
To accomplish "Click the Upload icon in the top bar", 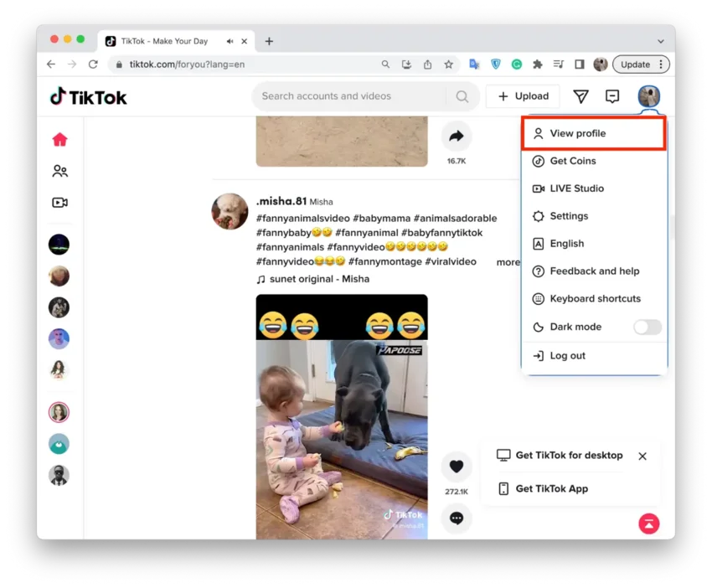I will coord(523,95).
